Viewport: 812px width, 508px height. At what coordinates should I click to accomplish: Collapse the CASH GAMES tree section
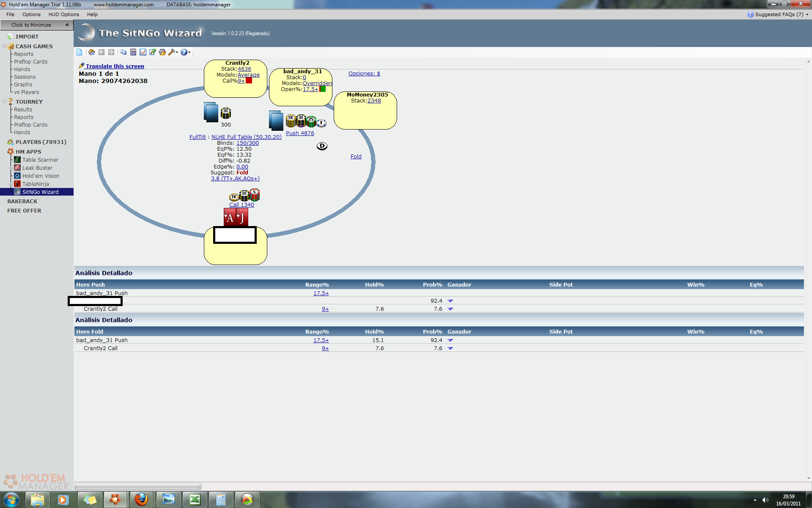pyautogui.click(x=4, y=46)
